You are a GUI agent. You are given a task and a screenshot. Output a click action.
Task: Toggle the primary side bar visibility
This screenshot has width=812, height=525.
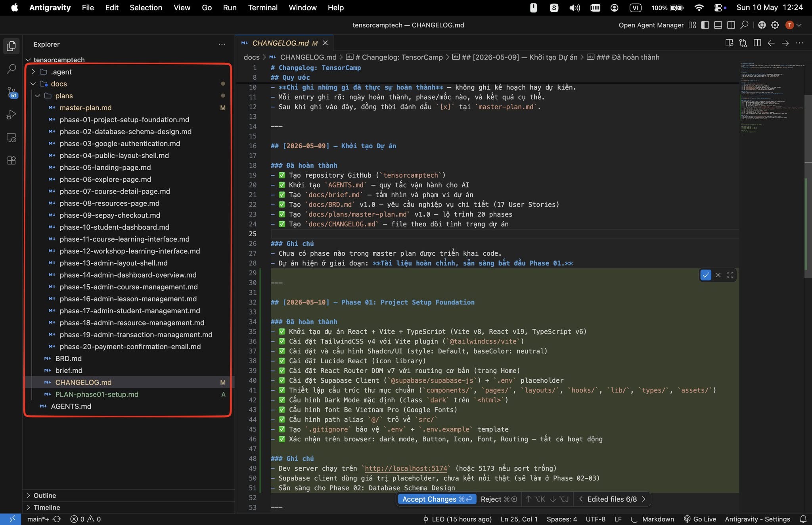pyautogui.click(x=705, y=25)
